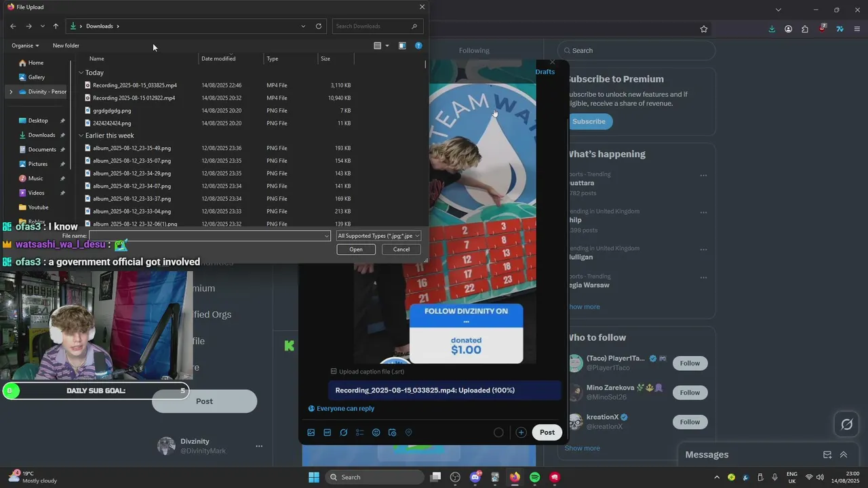Open All Supported Types filter dropdown
Screen dimensions: 868x488
(379, 236)
